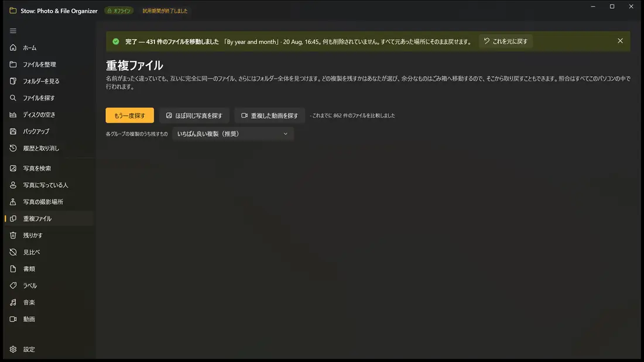This screenshot has width=644, height=362.
Task: Click the Stow app folder icon in title bar
Action: click(13, 11)
